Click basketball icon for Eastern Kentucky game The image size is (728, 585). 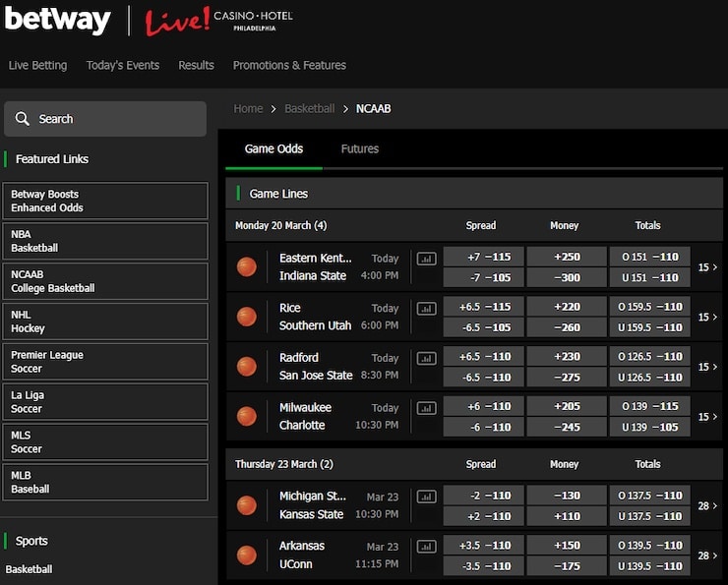(247, 266)
